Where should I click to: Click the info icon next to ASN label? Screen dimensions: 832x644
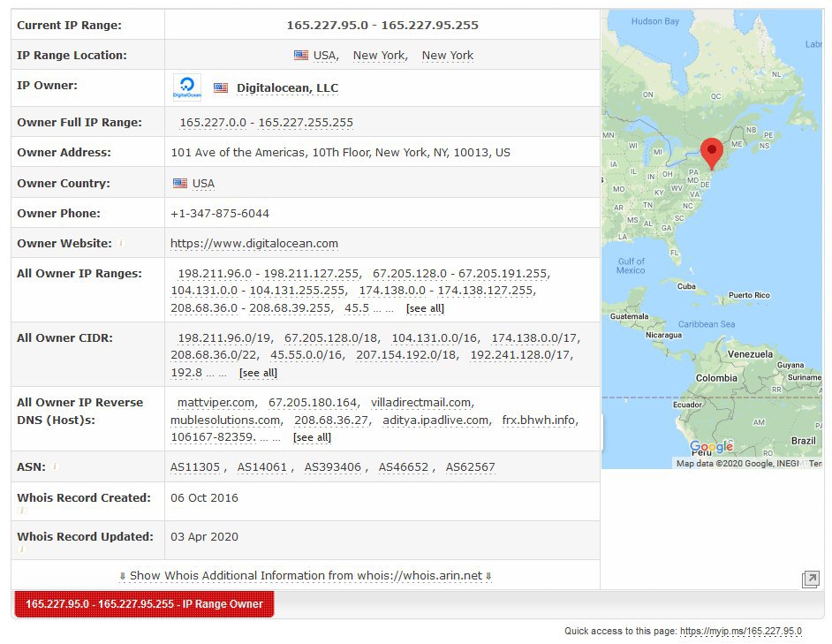[x=55, y=466]
